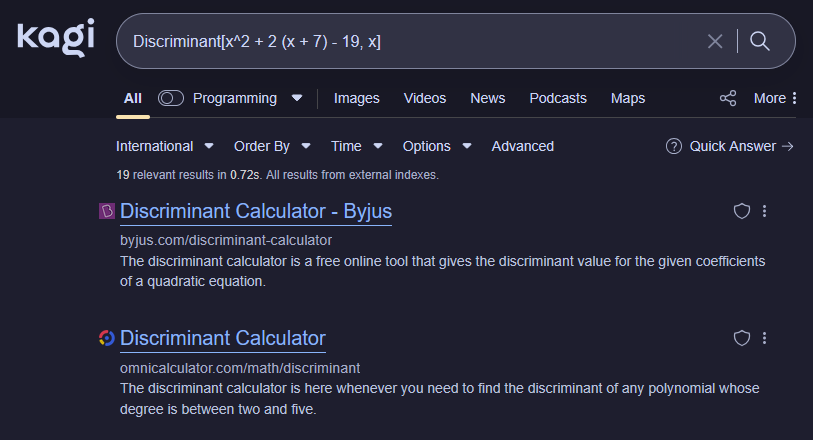Click inside the search input field

[x=400, y=41]
